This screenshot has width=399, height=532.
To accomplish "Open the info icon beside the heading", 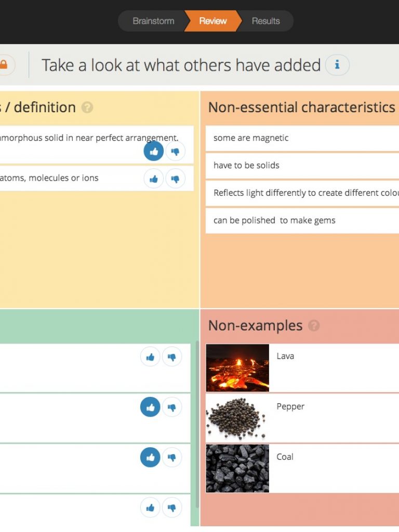I will point(337,64).
